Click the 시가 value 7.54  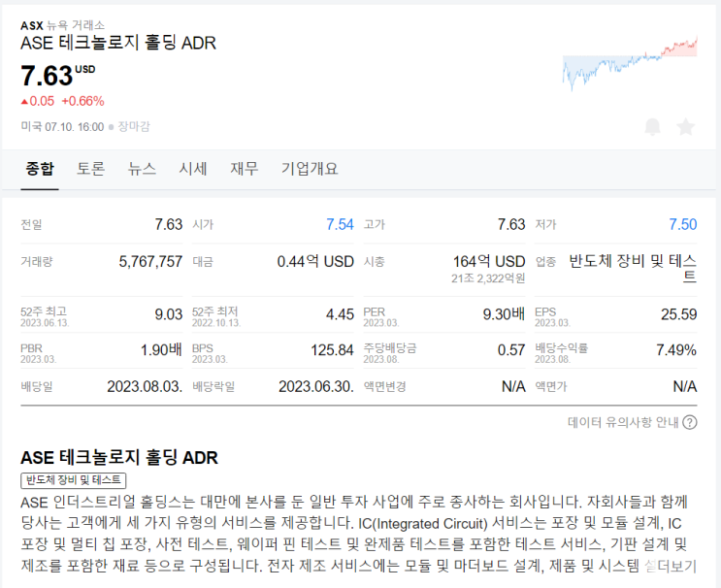pos(340,224)
